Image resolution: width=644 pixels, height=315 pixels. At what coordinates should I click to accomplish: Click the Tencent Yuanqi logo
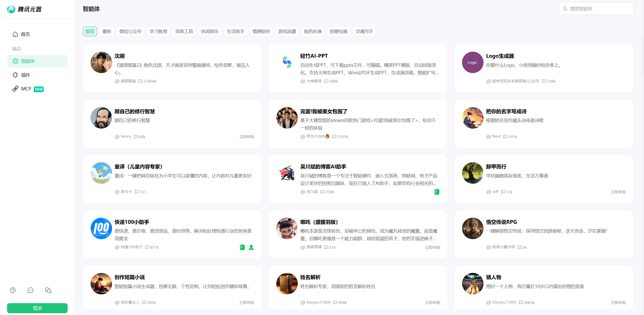coord(24,9)
